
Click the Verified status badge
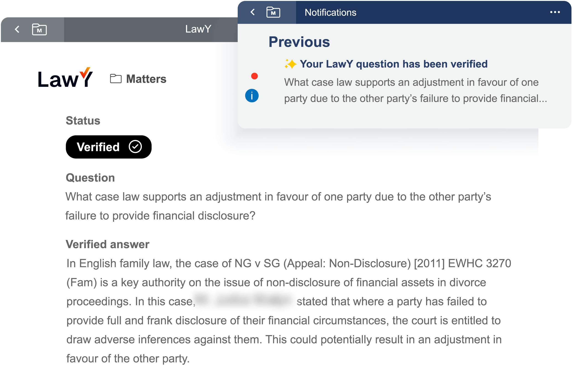[108, 147]
